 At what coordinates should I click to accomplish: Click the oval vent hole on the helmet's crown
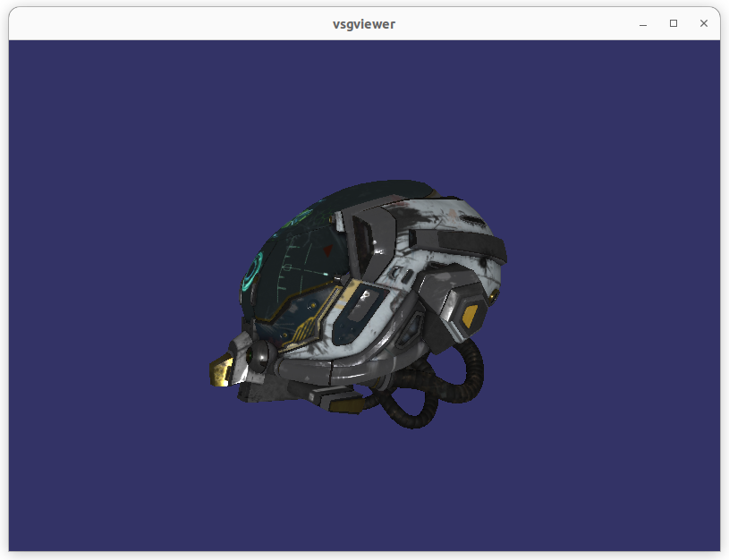(x=471, y=219)
